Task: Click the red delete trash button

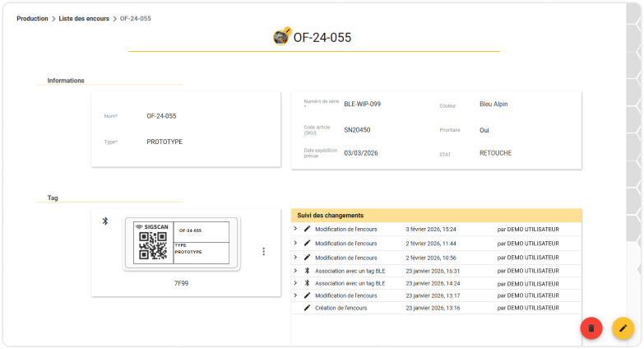Action: [x=591, y=328]
